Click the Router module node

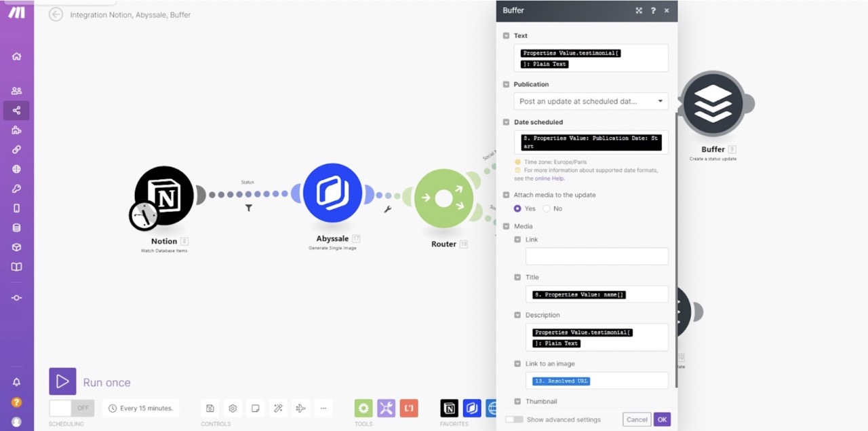click(x=443, y=199)
